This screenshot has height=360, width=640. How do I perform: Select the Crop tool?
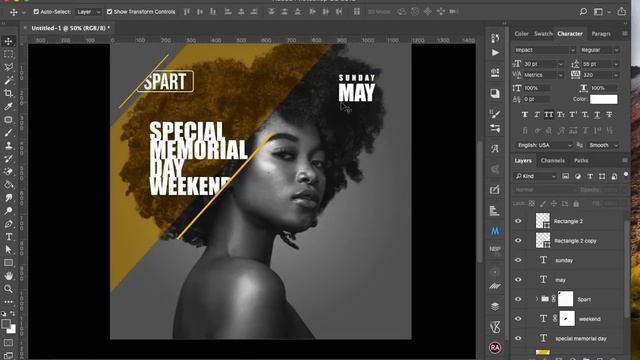8,93
